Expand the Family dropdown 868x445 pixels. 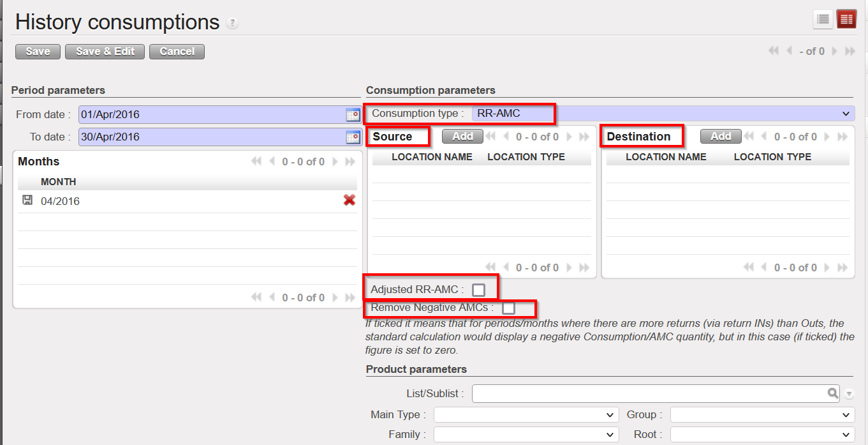tap(526, 435)
